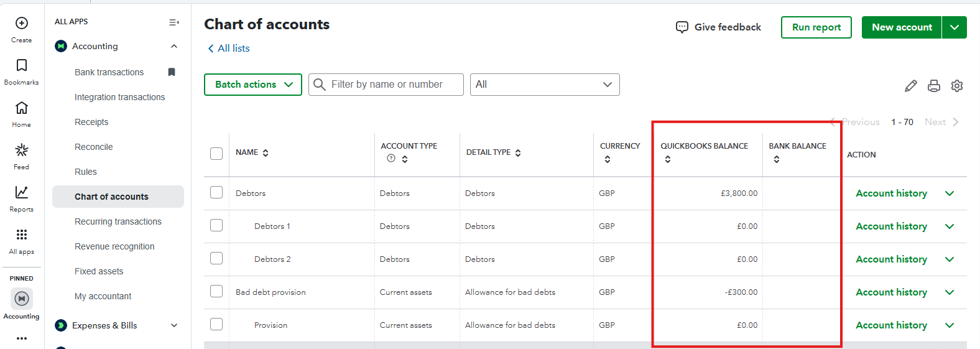
Task: Open Reconcile in Accounting menu
Action: [x=94, y=147]
